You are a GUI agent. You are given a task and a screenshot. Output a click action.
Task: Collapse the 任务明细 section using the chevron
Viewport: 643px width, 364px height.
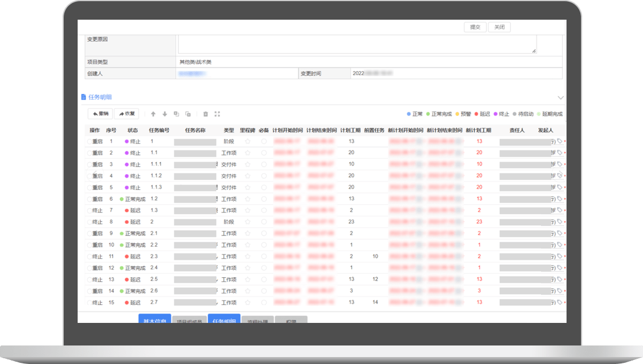click(560, 98)
